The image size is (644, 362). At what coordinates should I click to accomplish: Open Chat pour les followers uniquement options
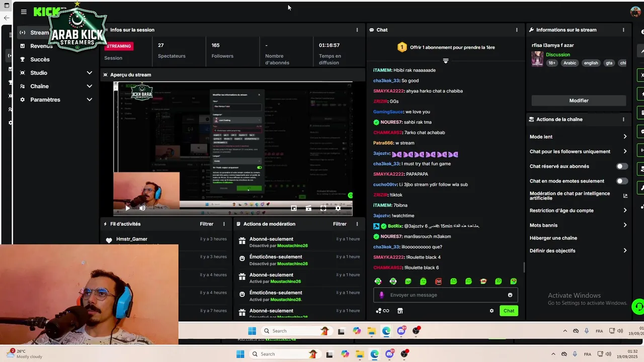pyautogui.click(x=579, y=151)
